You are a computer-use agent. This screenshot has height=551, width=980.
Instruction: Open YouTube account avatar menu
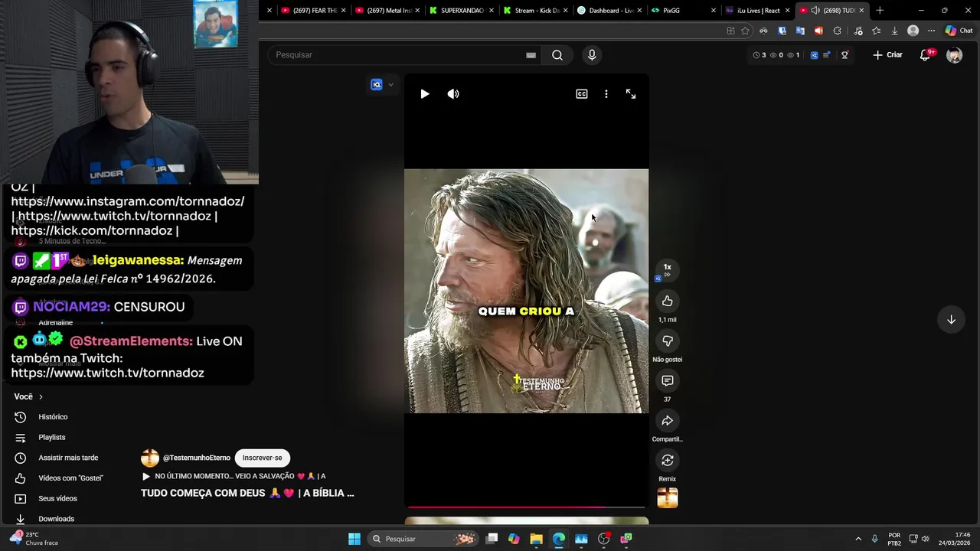tap(954, 55)
